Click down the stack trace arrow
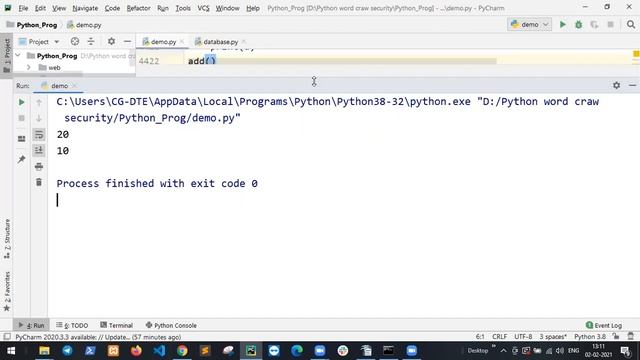Image resolution: width=640 pixels, height=360 pixels. coord(39,118)
